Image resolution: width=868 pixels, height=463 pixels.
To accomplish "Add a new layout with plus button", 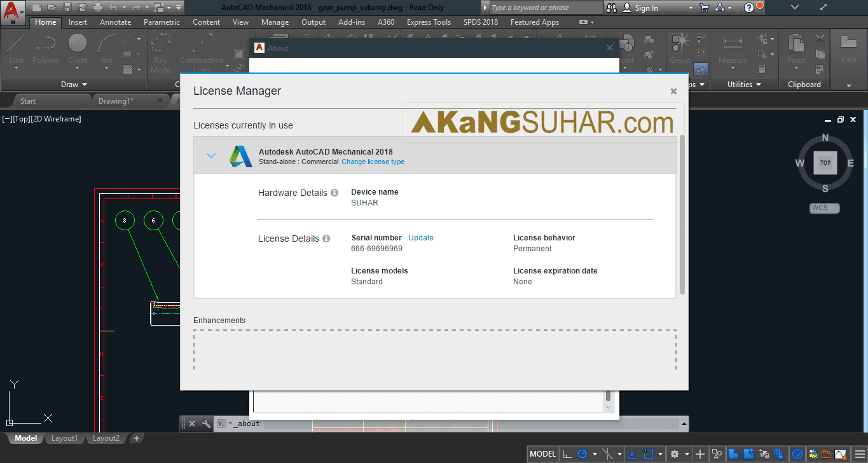I will pyautogui.click(x=137, y=438).
